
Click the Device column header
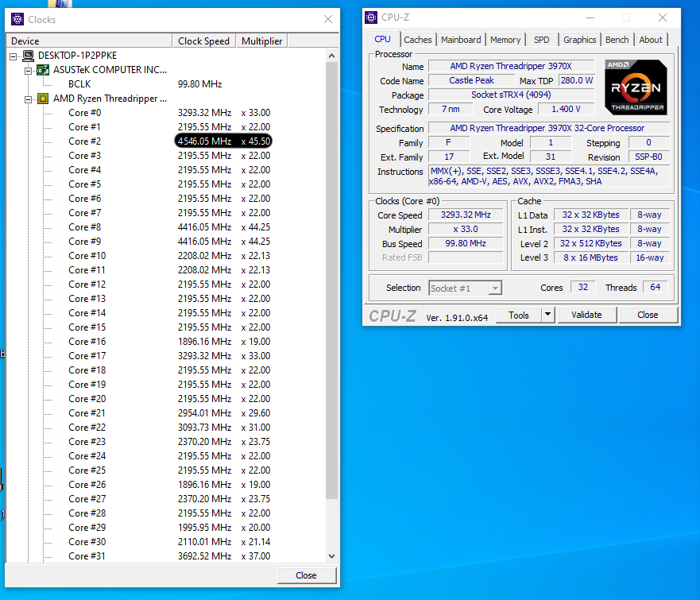[88, 41]
